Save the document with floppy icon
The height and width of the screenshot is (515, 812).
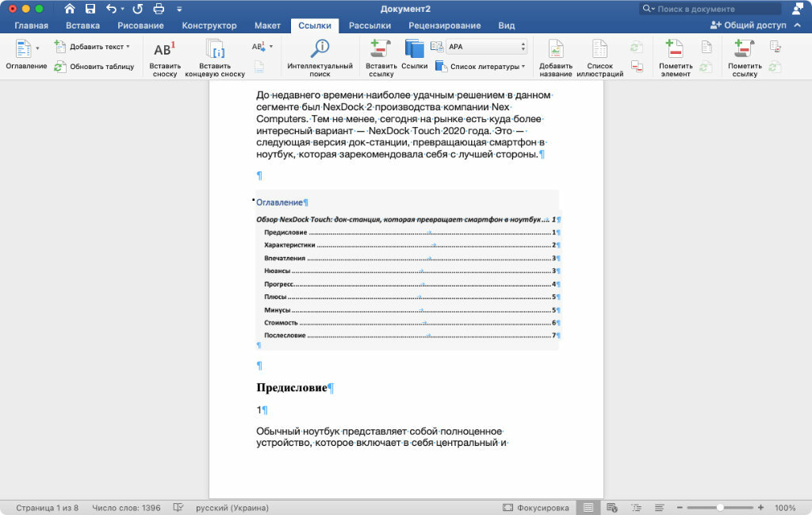coord(90,9)
